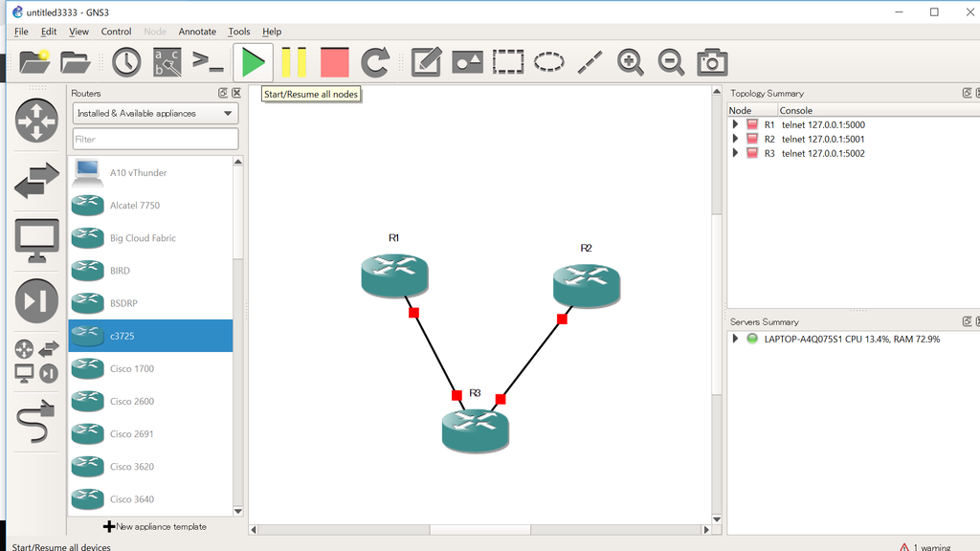Browse routers in device sidebar
This screenshot has height=551, width=980.
(x=36, y=121)
